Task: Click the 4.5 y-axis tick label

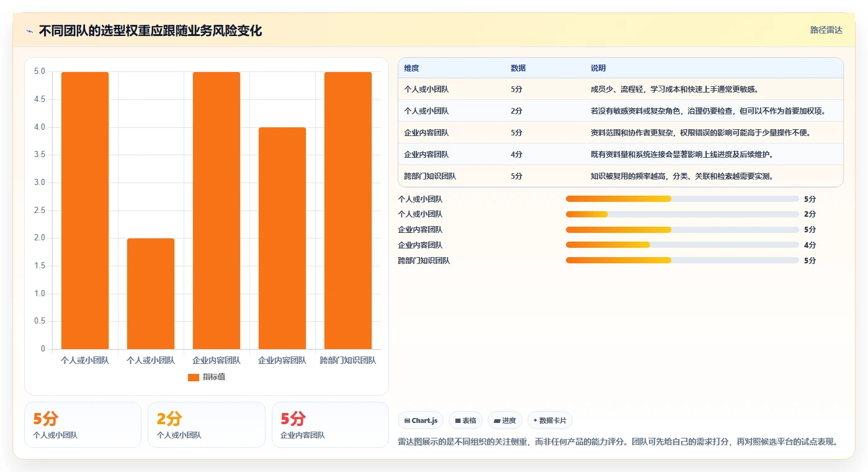Action: (39, 99)
